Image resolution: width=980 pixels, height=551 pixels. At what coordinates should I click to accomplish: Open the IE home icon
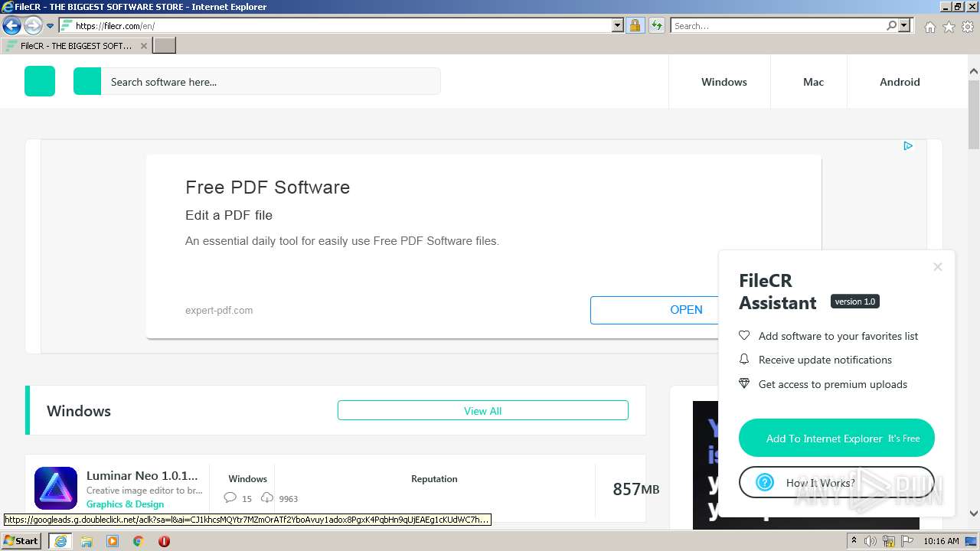929,27
